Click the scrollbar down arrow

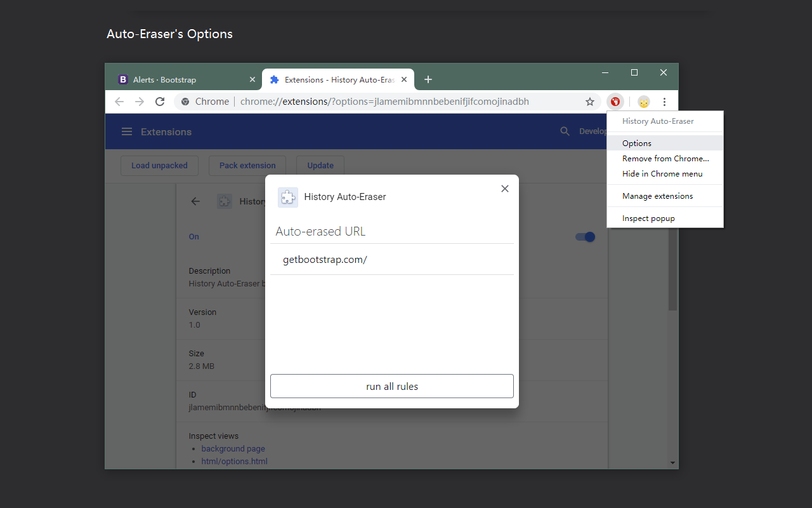pos(673,463)
